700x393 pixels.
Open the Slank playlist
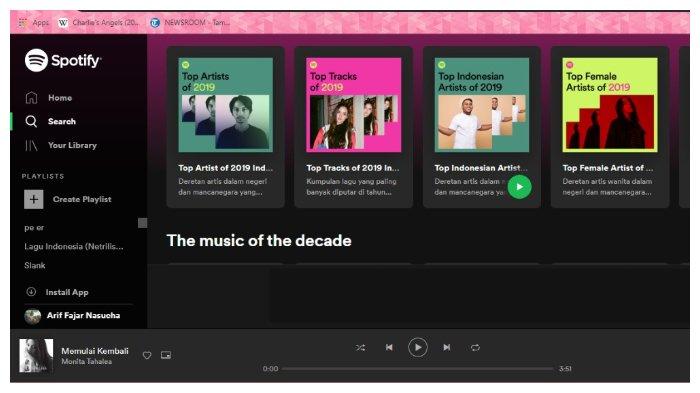pos(35,265)
